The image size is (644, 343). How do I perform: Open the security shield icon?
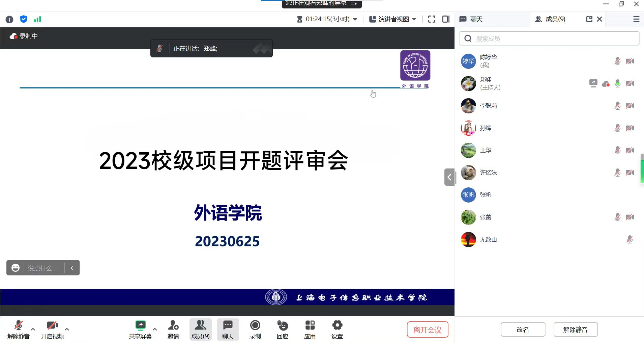click(x=24, y=19)
